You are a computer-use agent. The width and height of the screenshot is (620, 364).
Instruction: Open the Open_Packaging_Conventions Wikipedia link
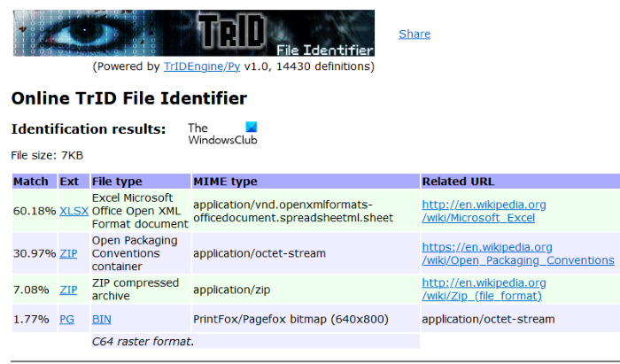[x=517, y=253]
